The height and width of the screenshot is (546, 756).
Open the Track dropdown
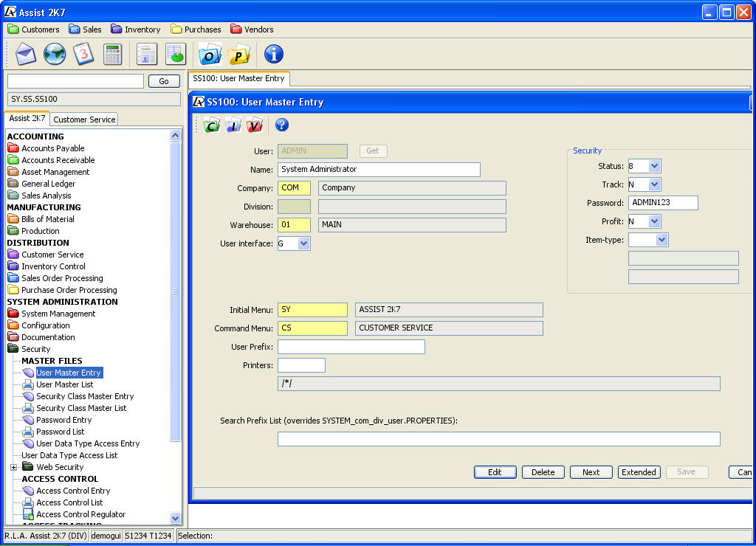tap(654, 184)
